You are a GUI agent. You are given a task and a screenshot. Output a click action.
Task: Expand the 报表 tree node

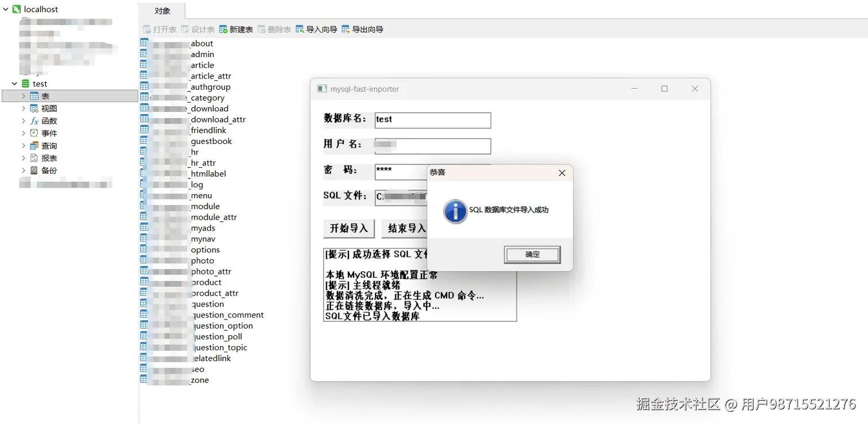23,158
